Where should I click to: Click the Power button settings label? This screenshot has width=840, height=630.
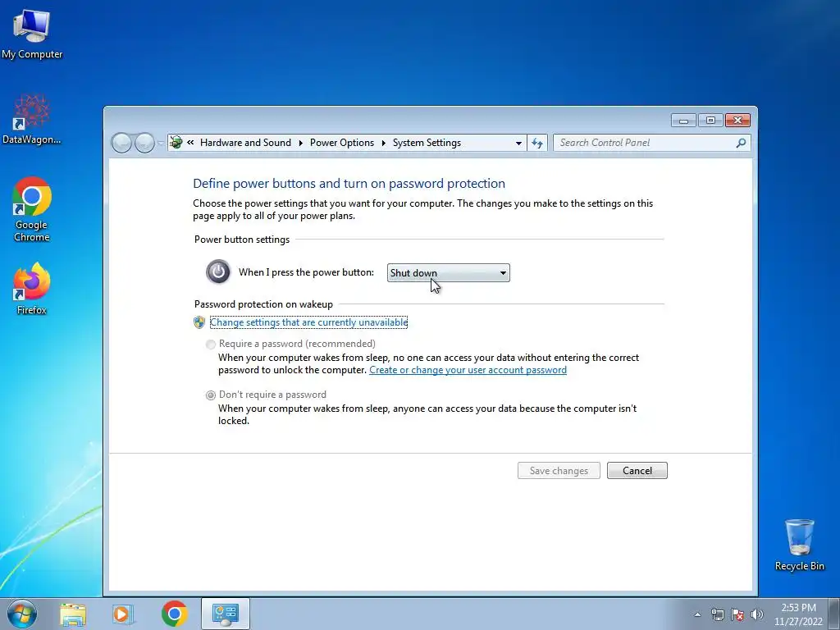242,240
